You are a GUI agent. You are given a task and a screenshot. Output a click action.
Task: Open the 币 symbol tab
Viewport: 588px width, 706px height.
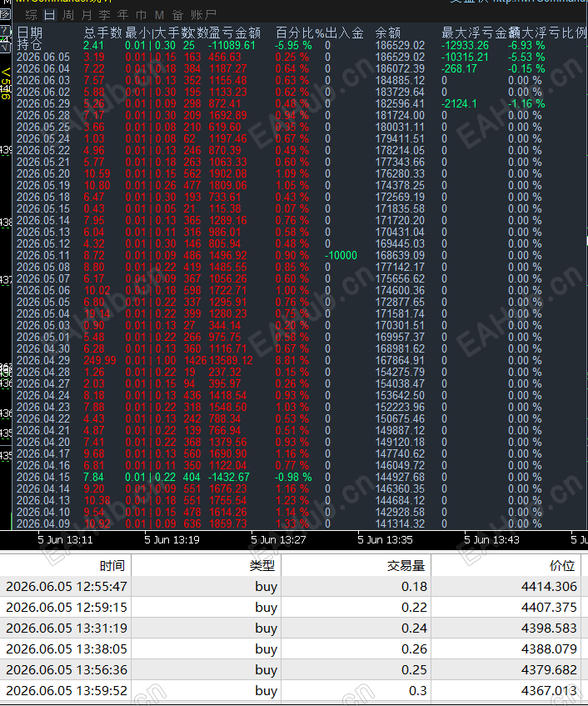pyautogui.click(x=142, y=15)
